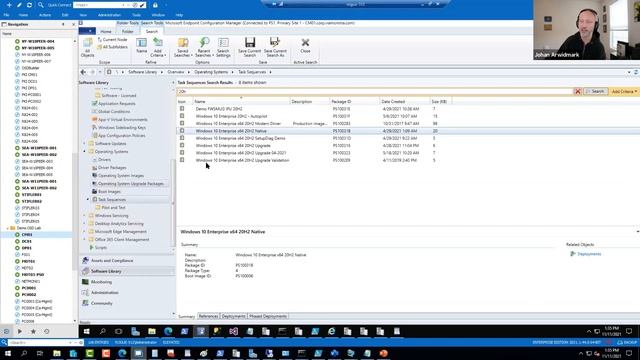
Task: Open Search Settings in the ribbon
Action: 223,48
